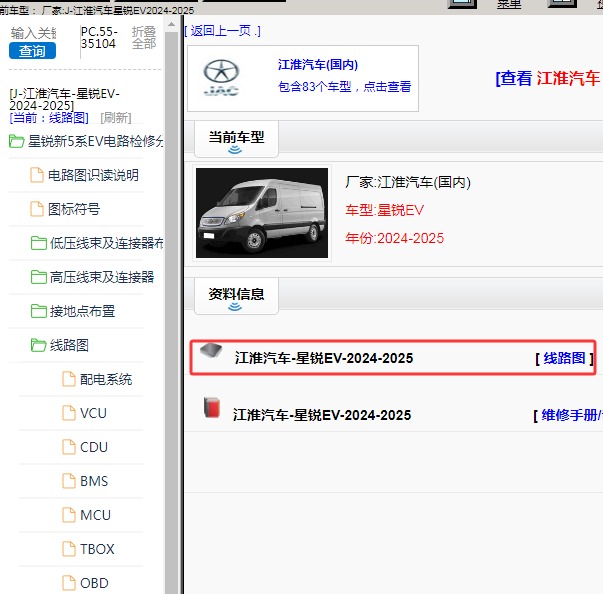Click the blue 查询 search button
The height and width of the screenshot is (594, 603).
pyautogui.click(x=32, y=51)
